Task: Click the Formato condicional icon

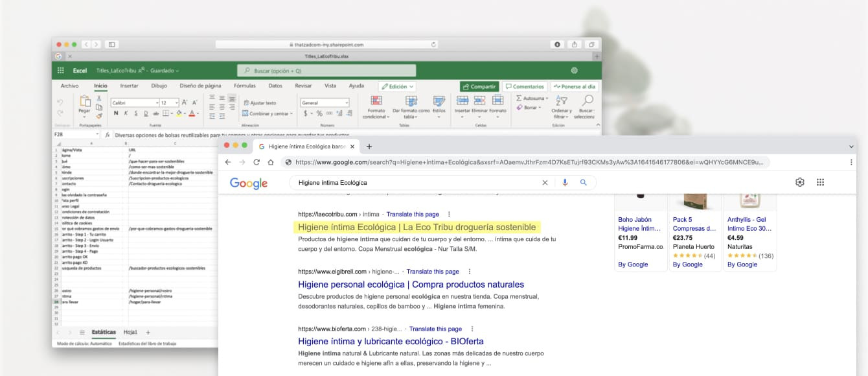Action: click(375, 101)
